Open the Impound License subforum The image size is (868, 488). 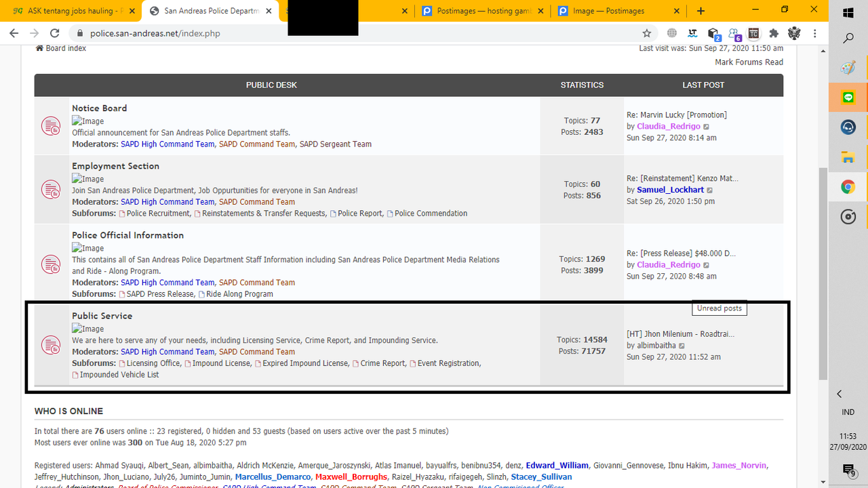tap(221, 363)
